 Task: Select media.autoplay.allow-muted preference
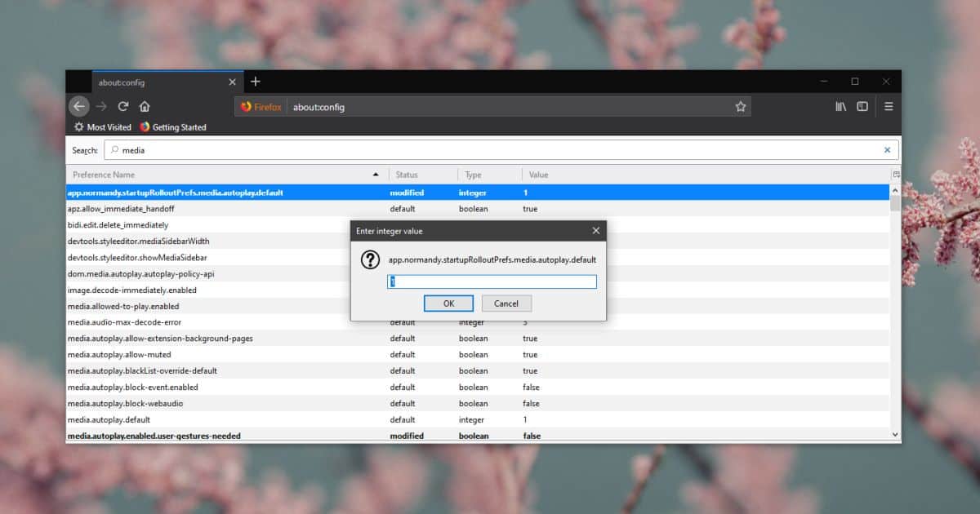click(x=478, y=355)
